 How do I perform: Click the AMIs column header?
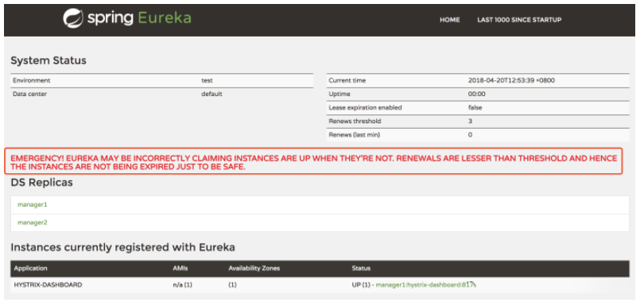[180, 268]
